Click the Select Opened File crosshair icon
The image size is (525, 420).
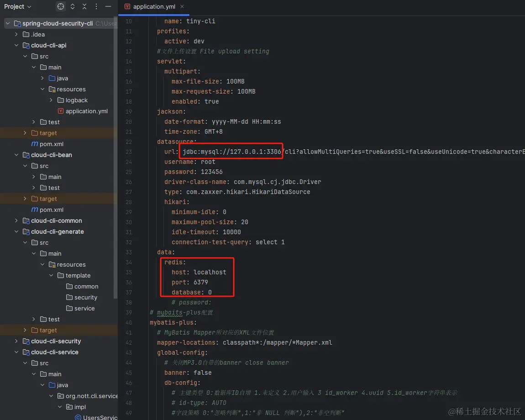61,6
